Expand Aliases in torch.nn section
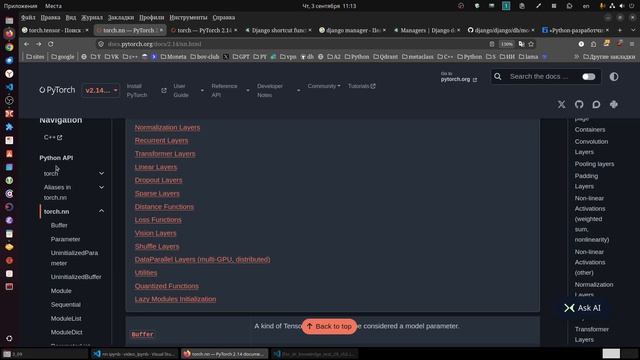The image size is (640, 360). (101, 187)
